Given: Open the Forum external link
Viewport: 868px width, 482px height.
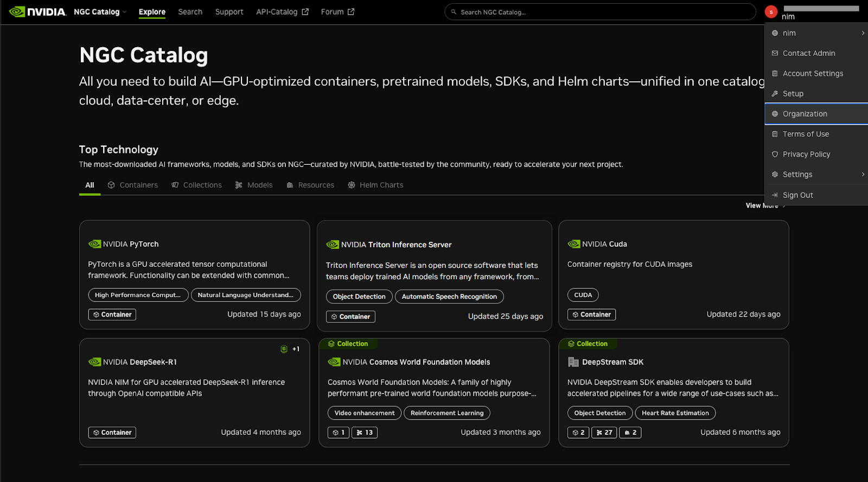Looking at the screenshot, I should point(337,12).
